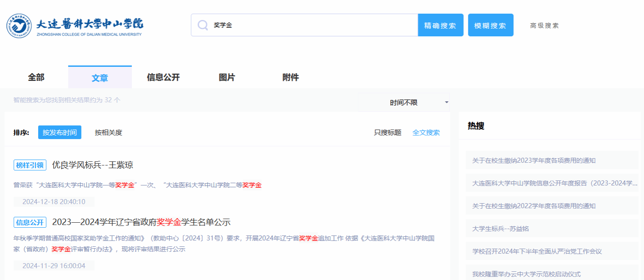Sort results by 按发布时间

pos(60,133)
